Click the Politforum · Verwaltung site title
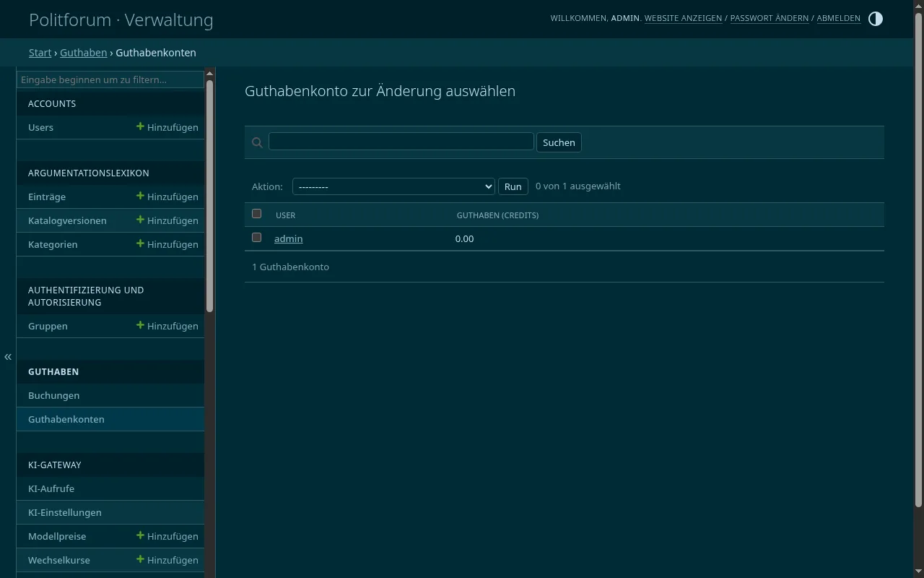This screenshot has height=578, width=924. [121, 20]
